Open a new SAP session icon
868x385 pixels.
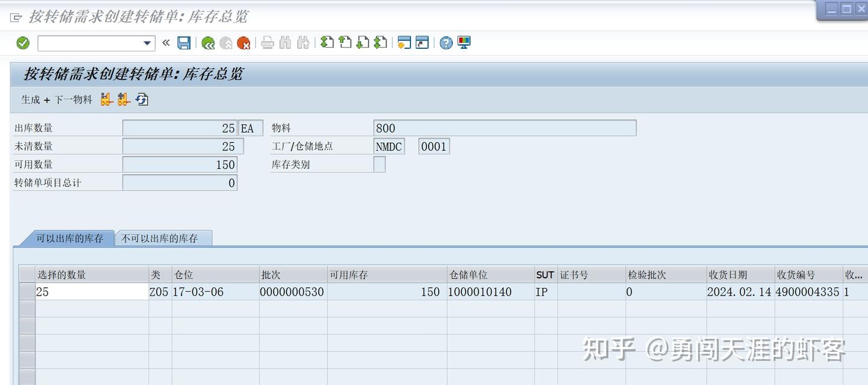(404, 43)
